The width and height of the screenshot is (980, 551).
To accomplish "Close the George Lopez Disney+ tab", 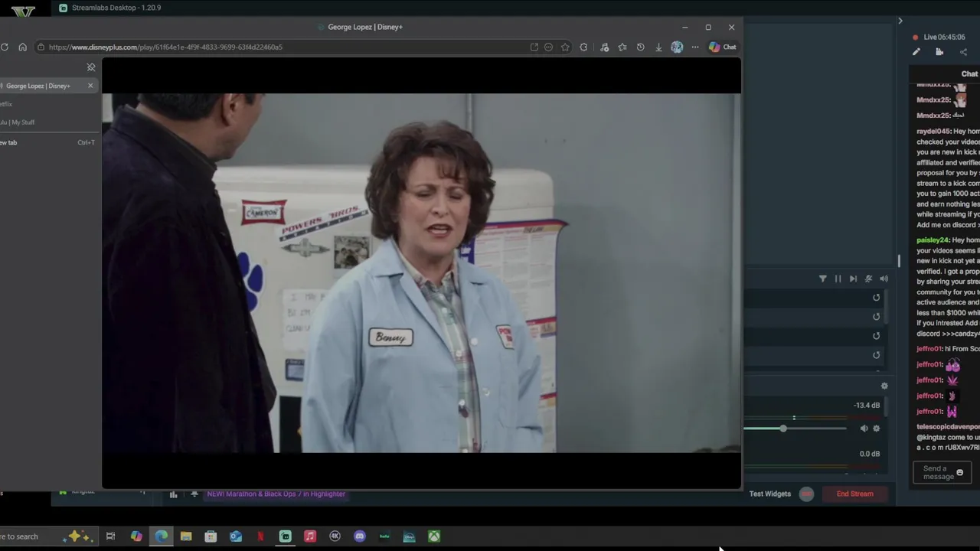I will click(x=90, y=86).
